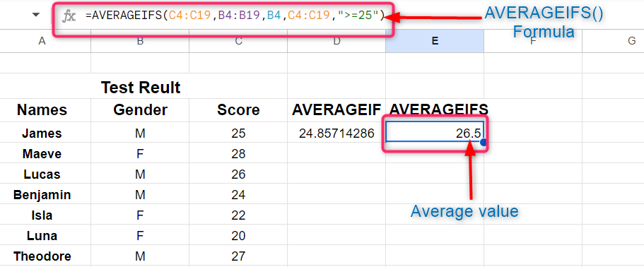This screenshot has height=267, width=644.
Task: Click the blue fill handle on cell E4
Action: pyautogui.click(x=484, y=142)
